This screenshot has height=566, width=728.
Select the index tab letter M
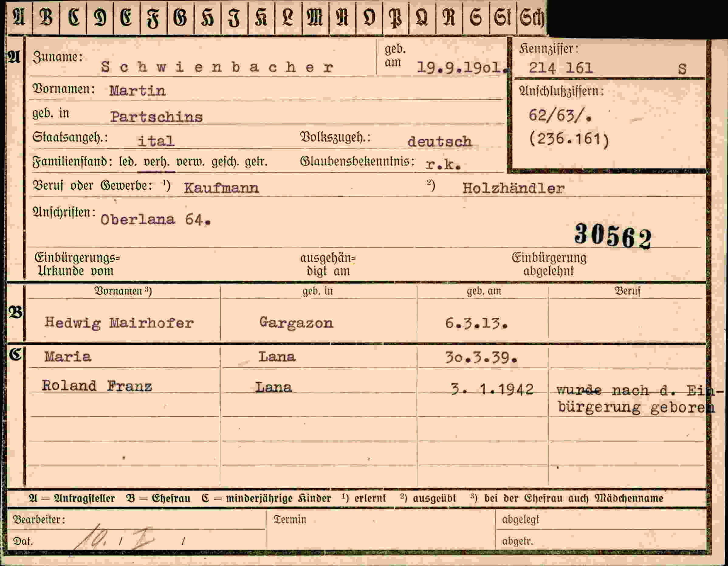tap(315, 17)
